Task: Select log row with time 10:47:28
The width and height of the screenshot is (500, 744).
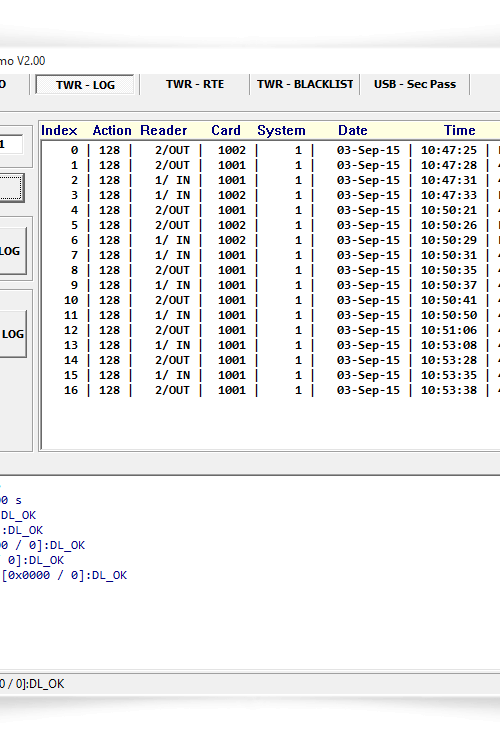Action: 271,166
